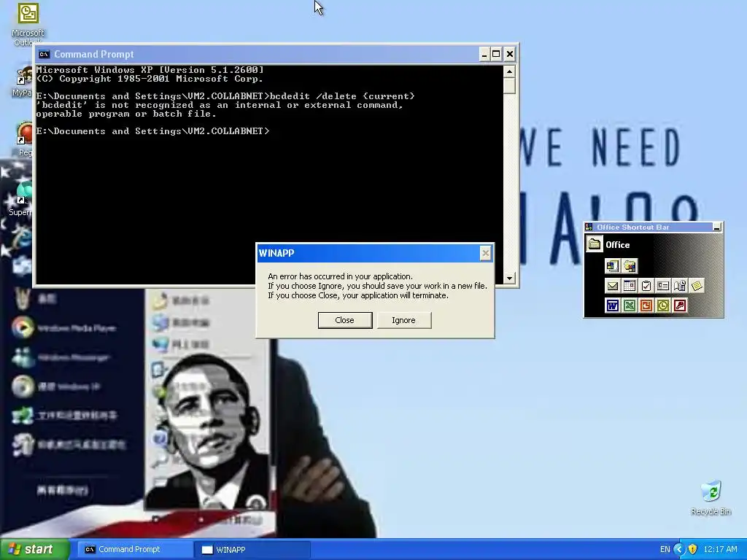Click the "'bcdedit' is not recognized" error line
Screen dimensions: 747x560
tap(220, 105)
